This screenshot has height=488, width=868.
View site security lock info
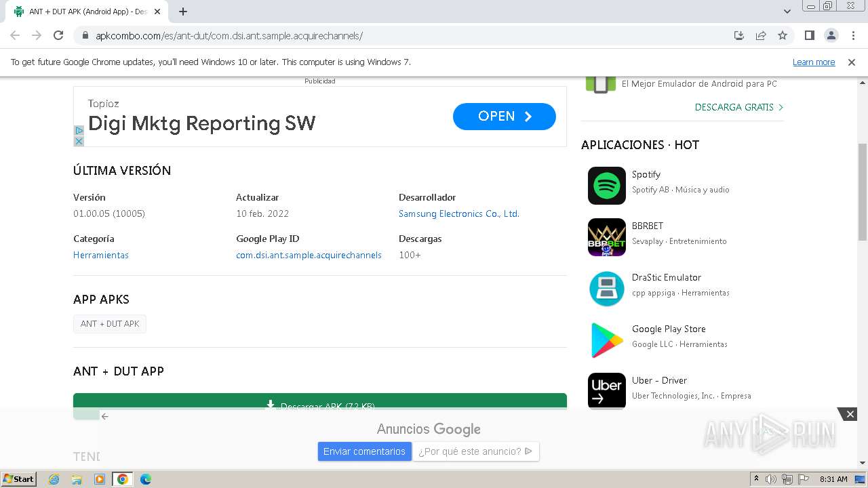(x=85, y=35)
